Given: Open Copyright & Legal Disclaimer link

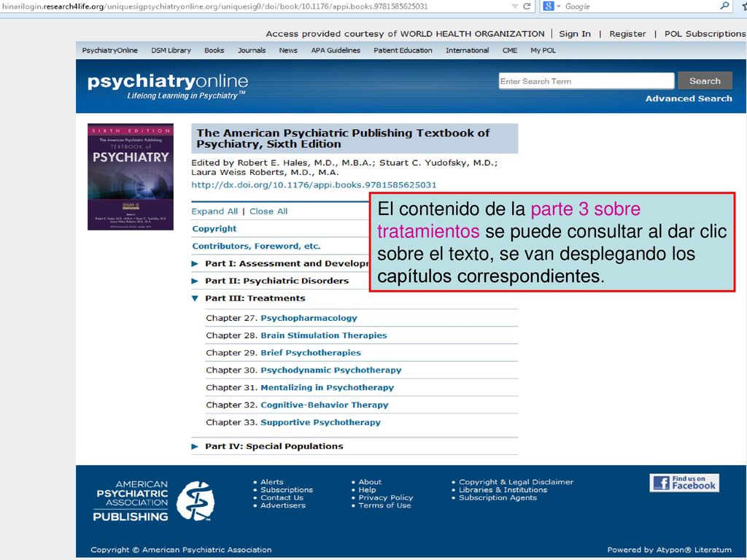Looking at the screenshot, I should (516, 482).
